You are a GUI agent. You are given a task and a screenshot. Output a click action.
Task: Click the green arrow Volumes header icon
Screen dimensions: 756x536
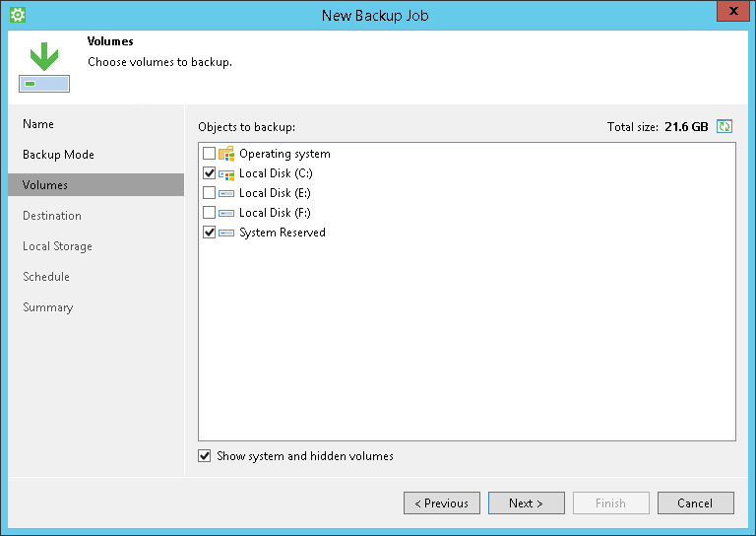coord(44,67)
